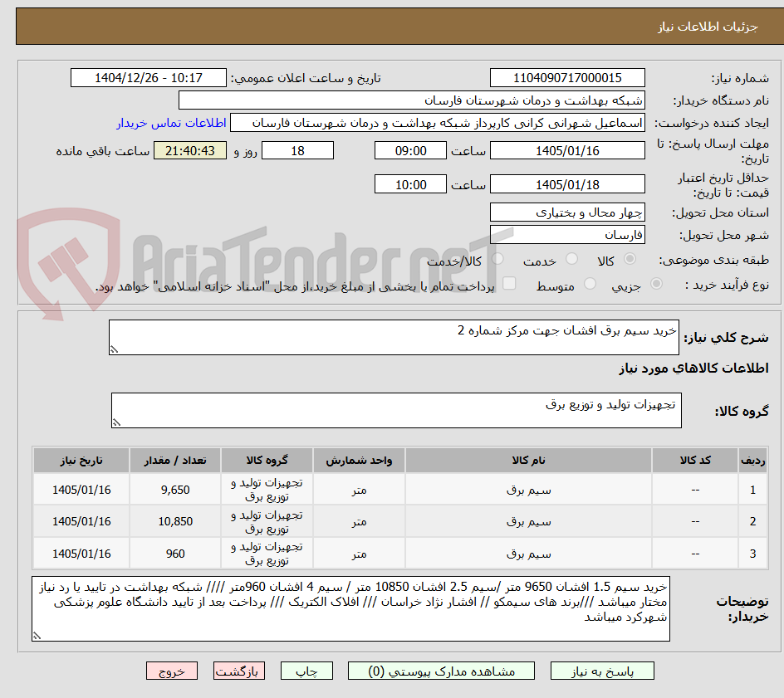Click the شهر محل تحویل field فارسان

(x=567, y=235)
